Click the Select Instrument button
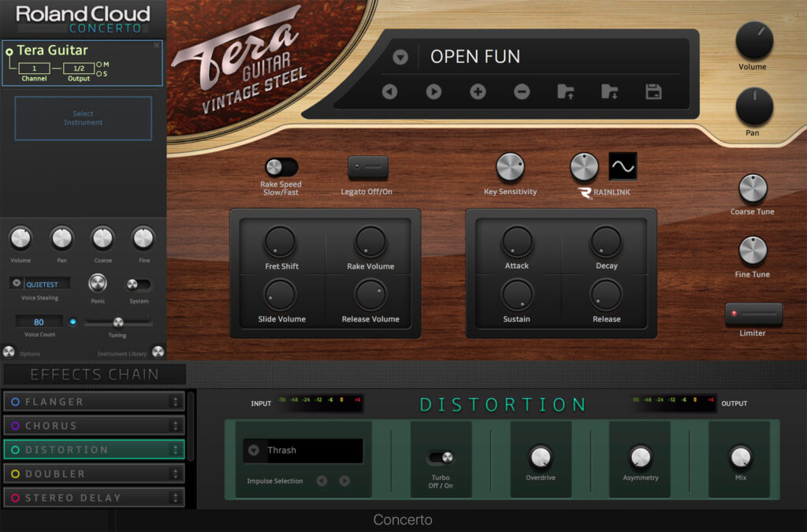The image size is (807, 532). click(x=84, y=118)
